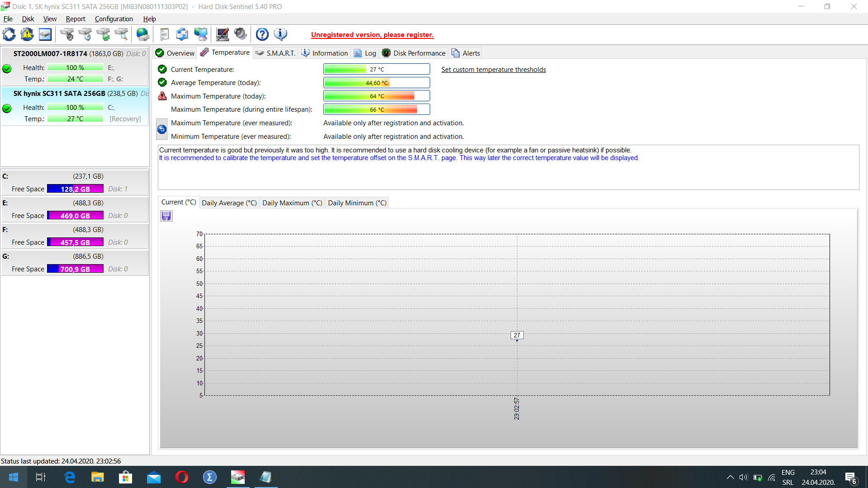Viewport: 868px width, 488px height.
Task: Open the Opera browser from the taskbar
Action: click(x=181, y=477)
